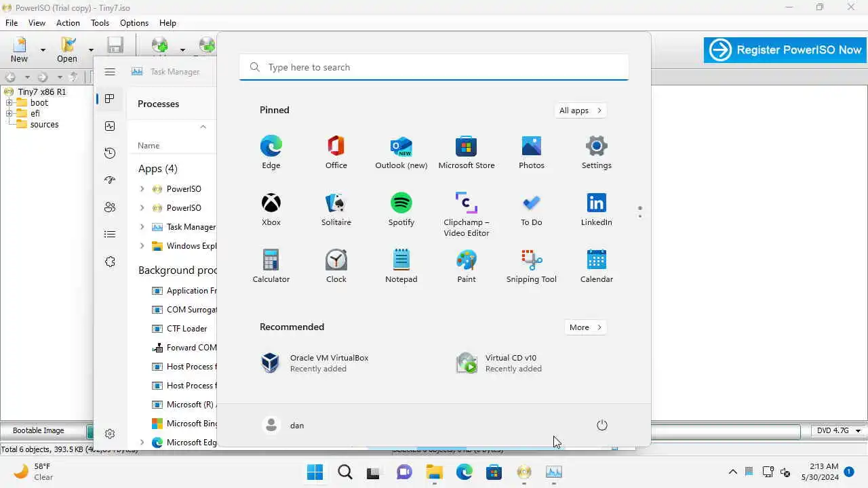Open Help menu in PowerISO

tap(167, 23)
